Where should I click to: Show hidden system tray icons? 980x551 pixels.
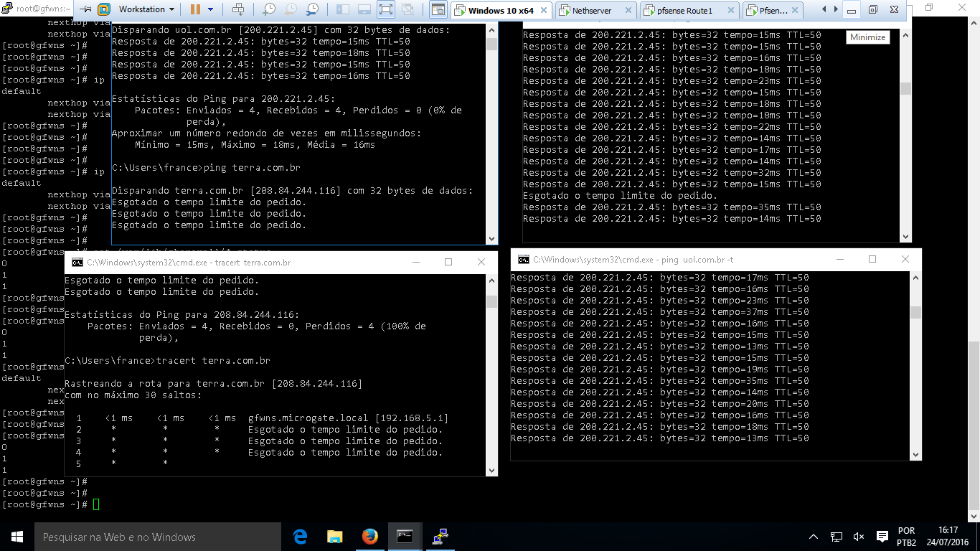814,537
